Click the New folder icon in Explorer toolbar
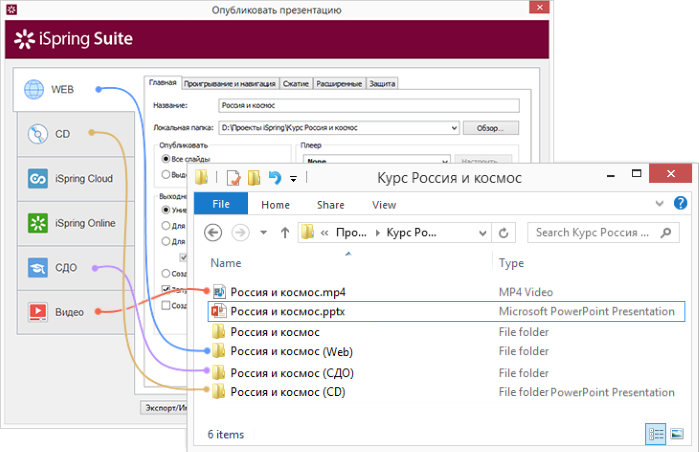Screen dimensions: 699x452 tap(254, 178)
